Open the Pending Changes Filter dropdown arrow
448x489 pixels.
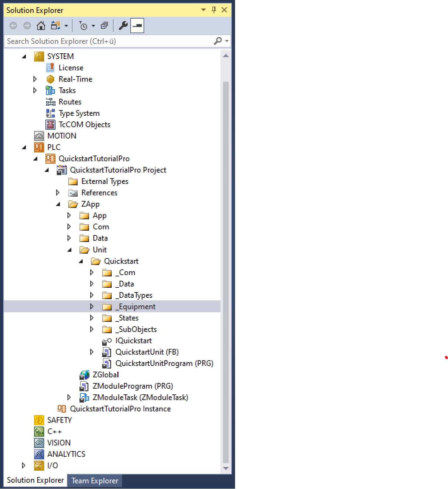click(x=93, y=26)
